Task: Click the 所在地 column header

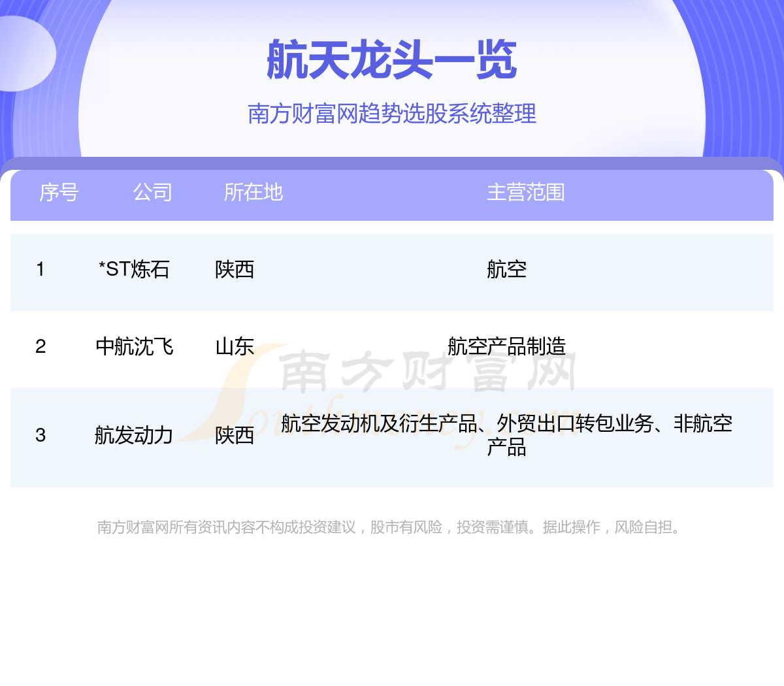Action: coord(253,193)
